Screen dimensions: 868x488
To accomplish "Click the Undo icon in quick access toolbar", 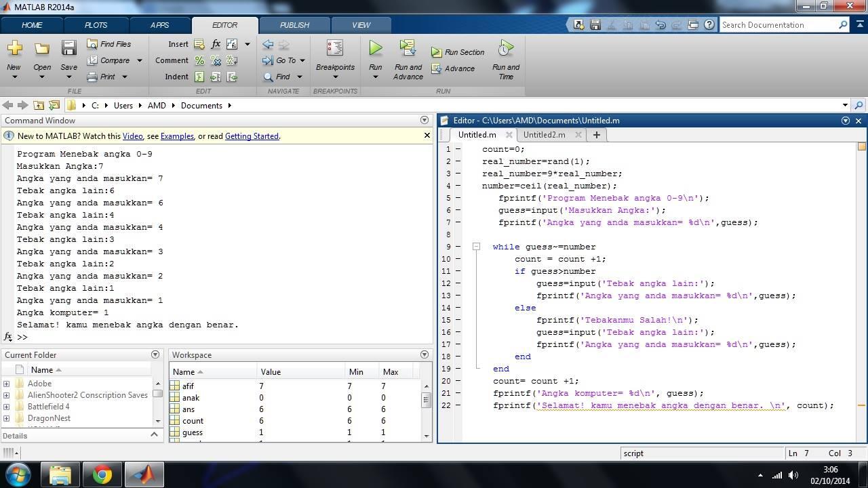I will (660, 24).
